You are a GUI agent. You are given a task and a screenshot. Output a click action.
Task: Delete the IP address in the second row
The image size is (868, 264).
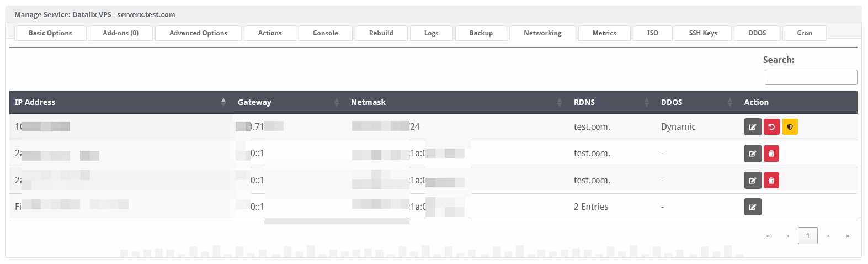point(771,154)
